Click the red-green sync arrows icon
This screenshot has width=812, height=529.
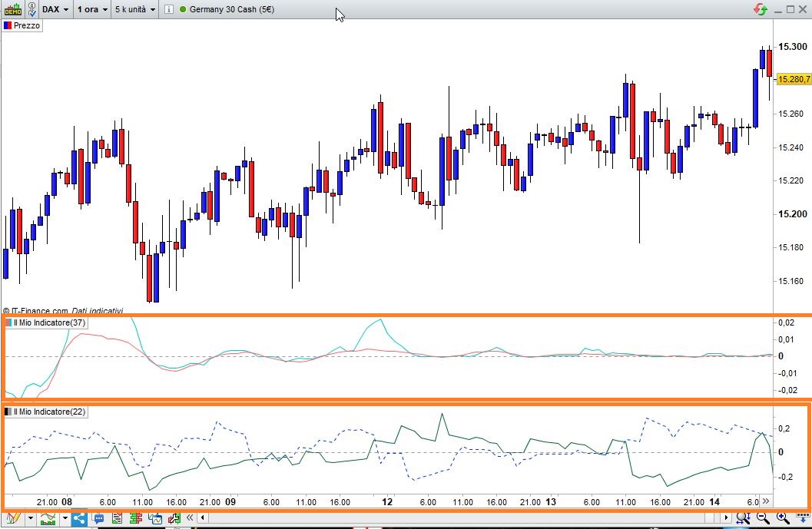tap(761, 9)
